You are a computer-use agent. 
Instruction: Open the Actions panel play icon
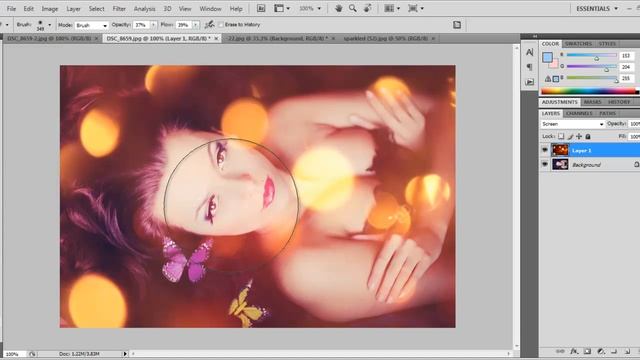[530, 82]
